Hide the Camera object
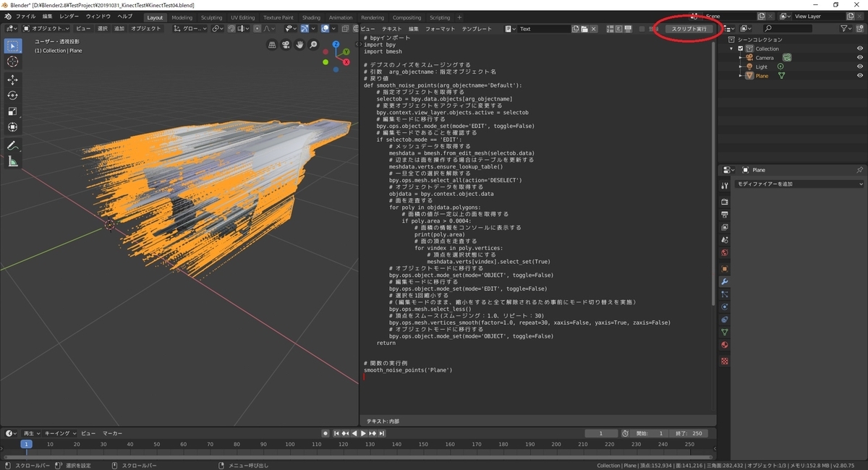Image resolution: width=868 pixels, height=470 pixels. [x=860, y=58]
